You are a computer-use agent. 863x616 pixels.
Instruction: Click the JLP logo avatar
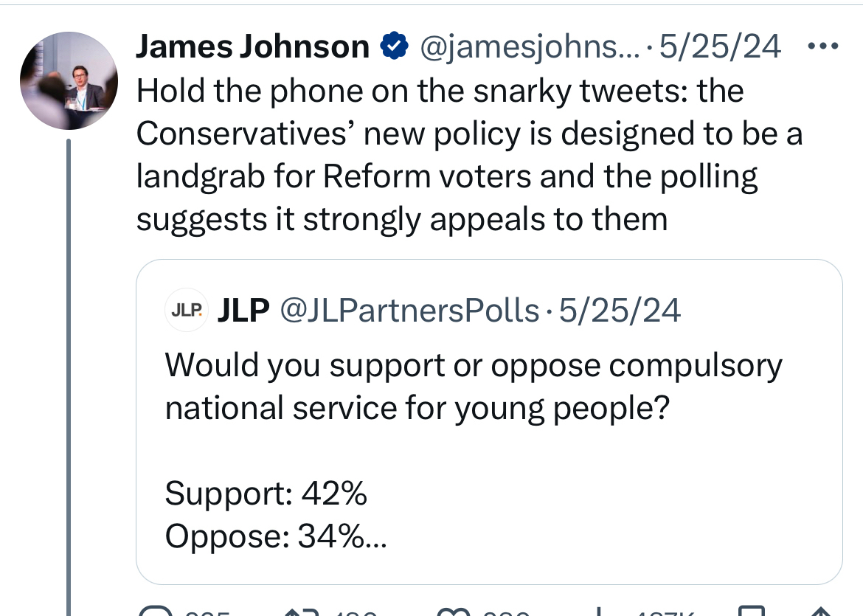point(186,311)
